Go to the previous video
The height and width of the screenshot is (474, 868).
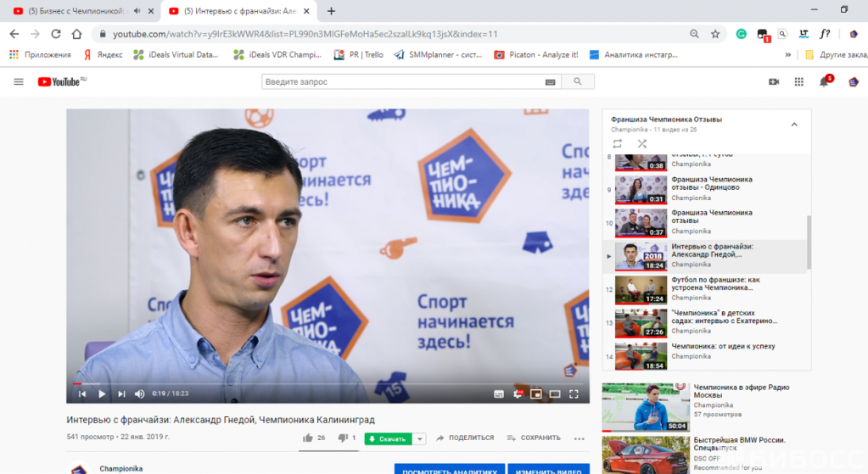82,393
